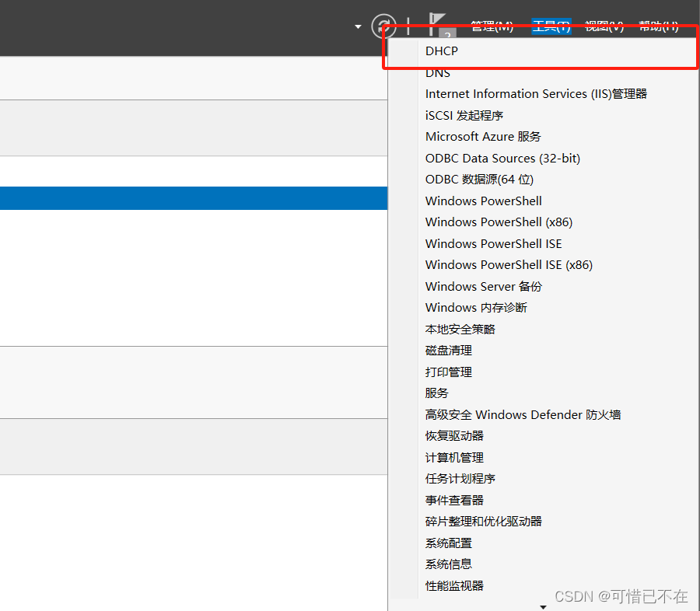Click the down scroll arrow below 性能监视器
Image resolution: width=700 pixels, height=611 pixels.
543,606
